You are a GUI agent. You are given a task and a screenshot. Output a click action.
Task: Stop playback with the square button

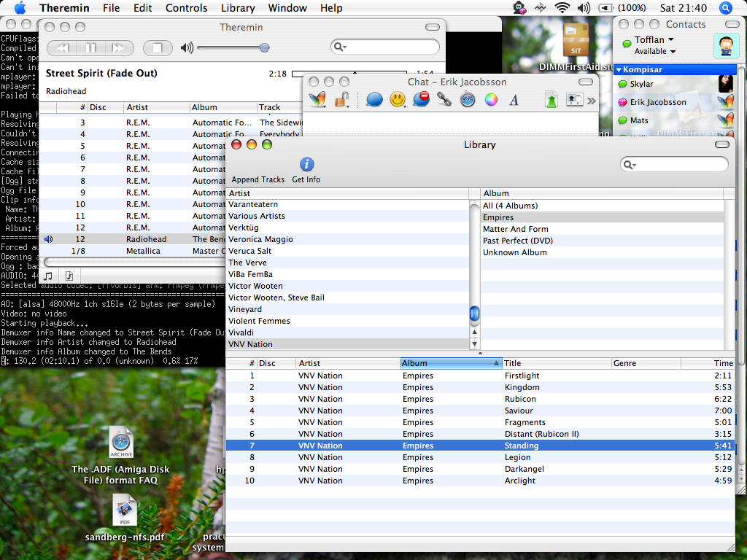tap(158, 47)
